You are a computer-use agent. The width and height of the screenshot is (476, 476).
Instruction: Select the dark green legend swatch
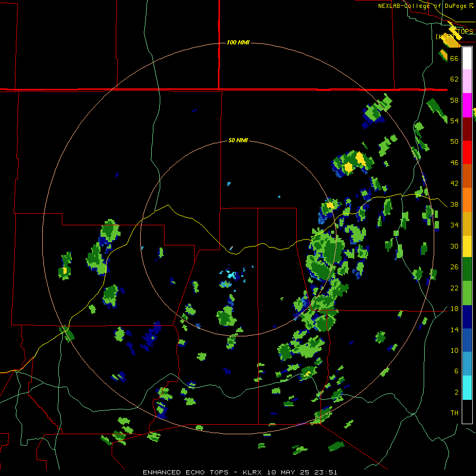point(467,269)
